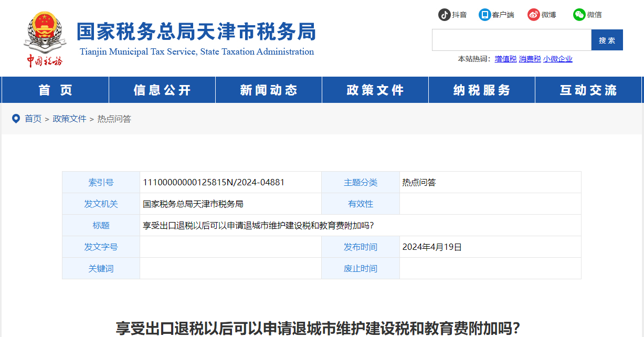Click the 客户端 app client icon

(484, 14)
